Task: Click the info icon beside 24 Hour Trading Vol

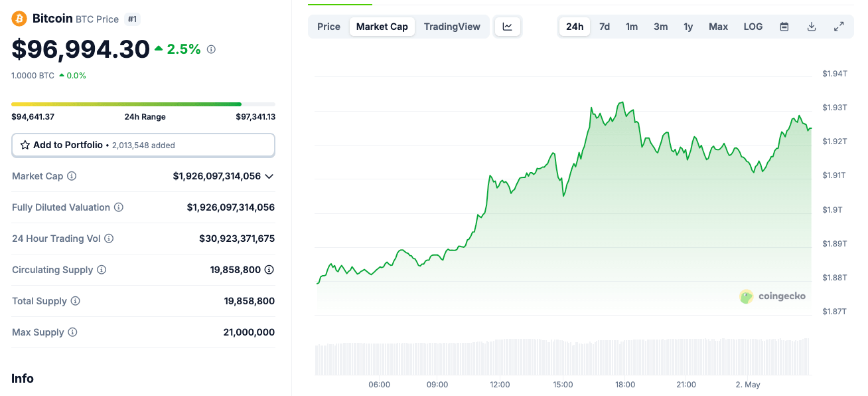Action: (109, 238)
